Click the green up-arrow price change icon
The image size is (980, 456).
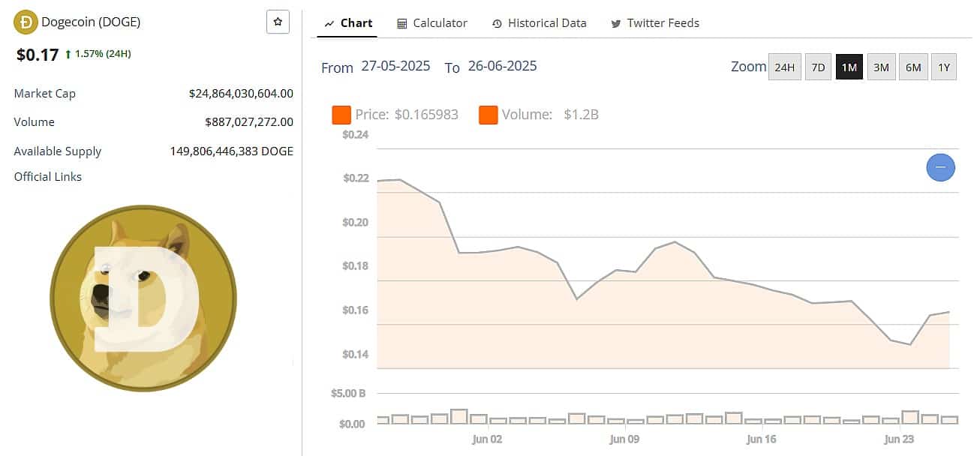pos(68,54)
